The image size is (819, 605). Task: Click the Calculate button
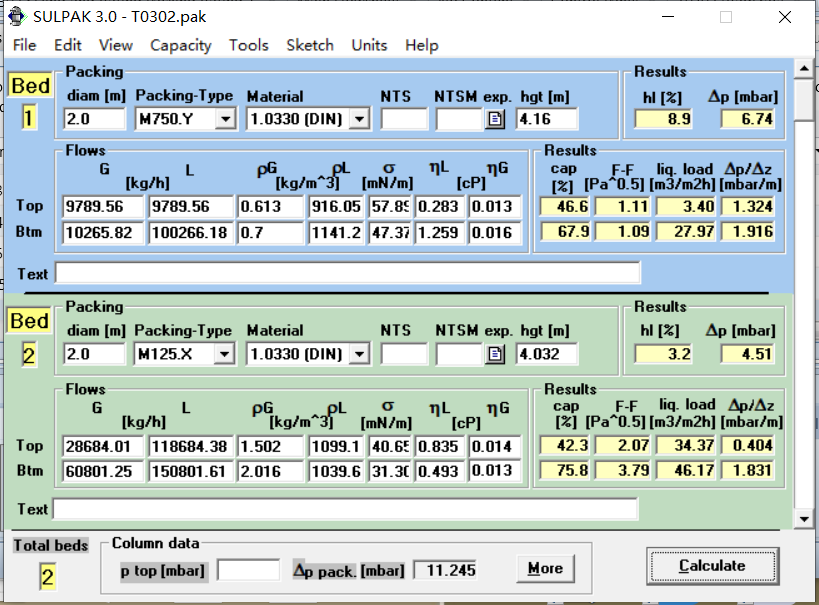[x=712, y=566]
